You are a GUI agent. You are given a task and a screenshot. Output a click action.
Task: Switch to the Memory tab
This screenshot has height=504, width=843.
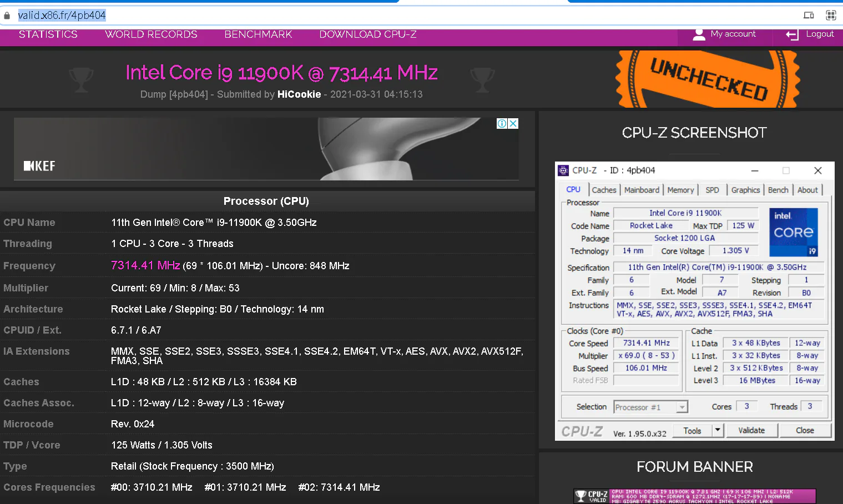(680, 190)
